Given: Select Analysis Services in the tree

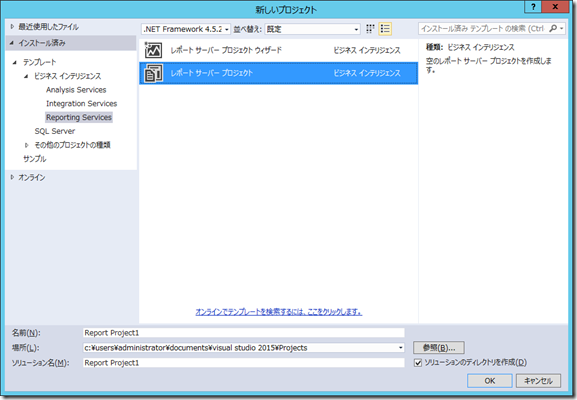Looking at the screenshot, I should coord(76,90).
